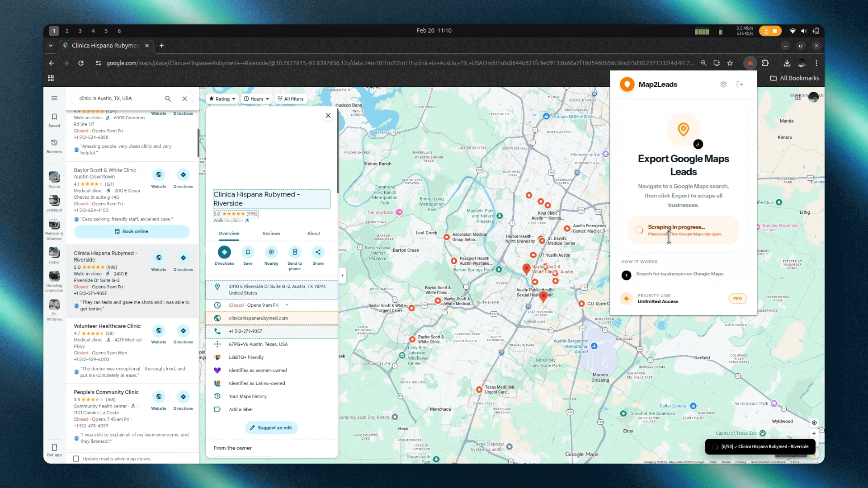Viewport: 868px width, 488px height.
Task: Open the Hours filter dropdown
Action: tap(256, 99)
